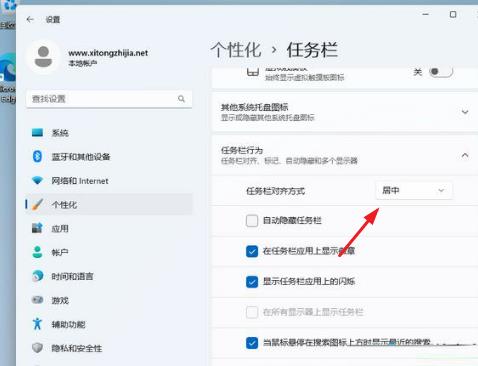478x366 pixels.
Task: Open 帐户 settings category
Action: point(109,252)
